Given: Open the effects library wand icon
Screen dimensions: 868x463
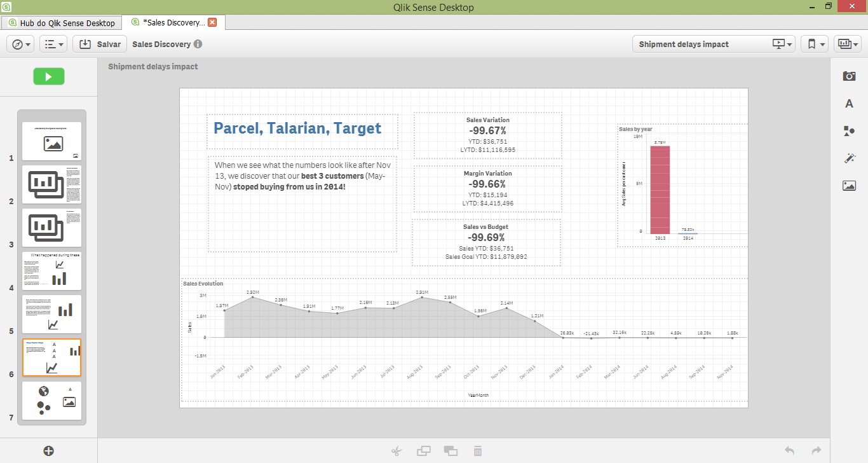Looking at the screenshot, I should point(849,158).
